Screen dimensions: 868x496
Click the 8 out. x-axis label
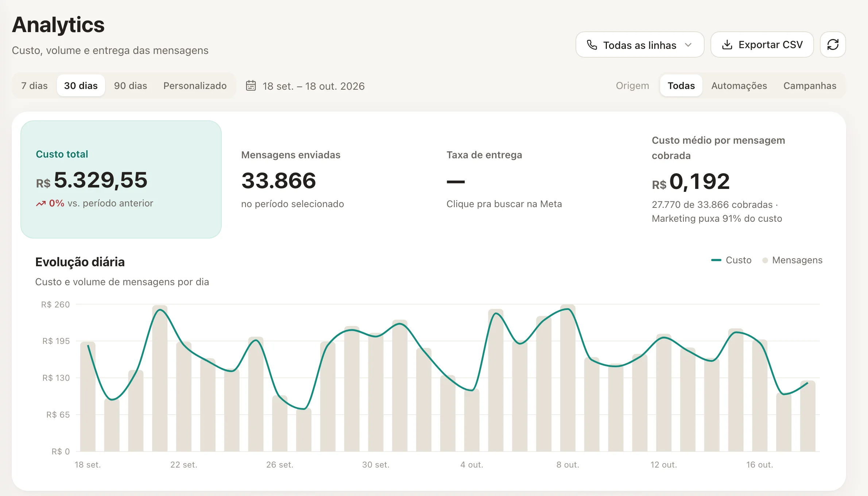point(567,465)
